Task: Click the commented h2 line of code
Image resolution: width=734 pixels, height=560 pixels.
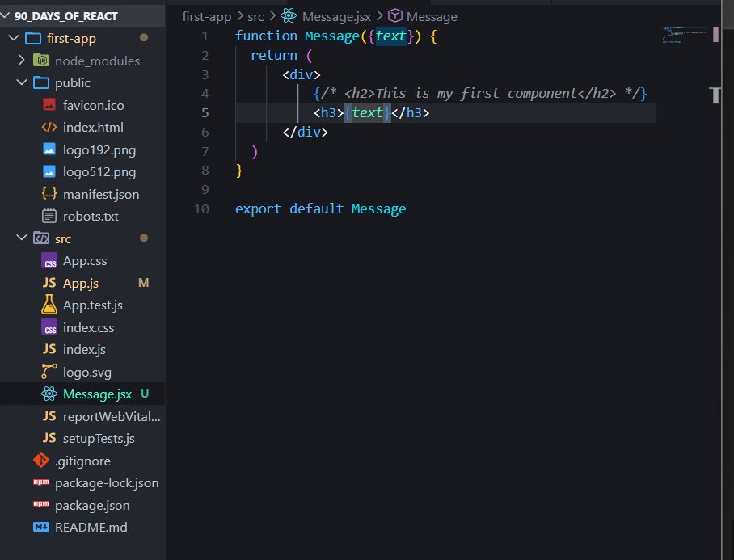Action: (480, 93)
